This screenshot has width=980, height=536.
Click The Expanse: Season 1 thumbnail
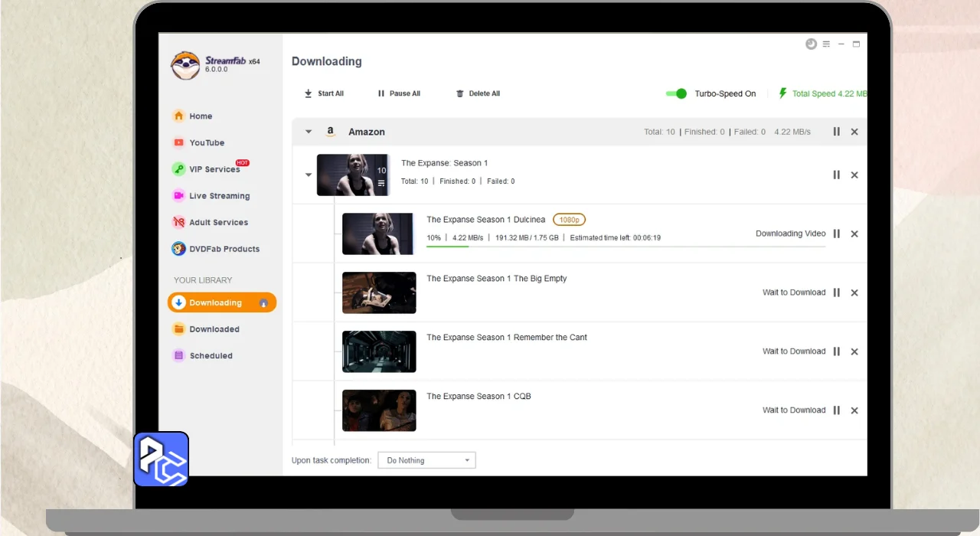pos(353,175)
